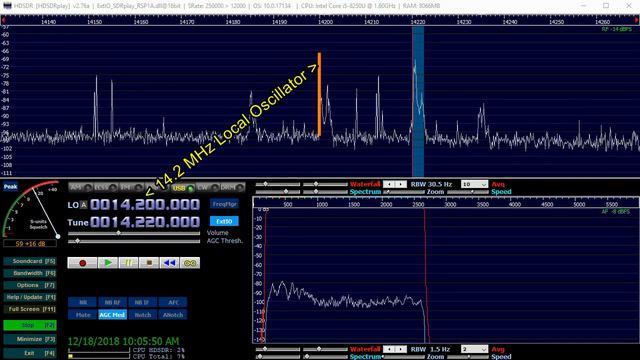Maximize the HDSDR window
This screenshot has width=640, height=360.
[x=606, y=6]
